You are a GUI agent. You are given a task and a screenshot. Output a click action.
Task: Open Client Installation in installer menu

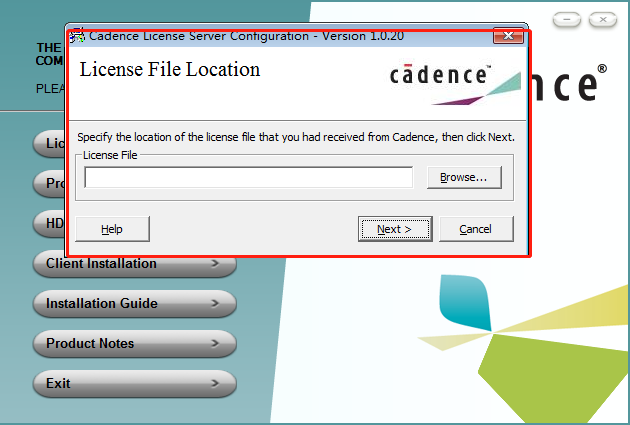[135, 264]
